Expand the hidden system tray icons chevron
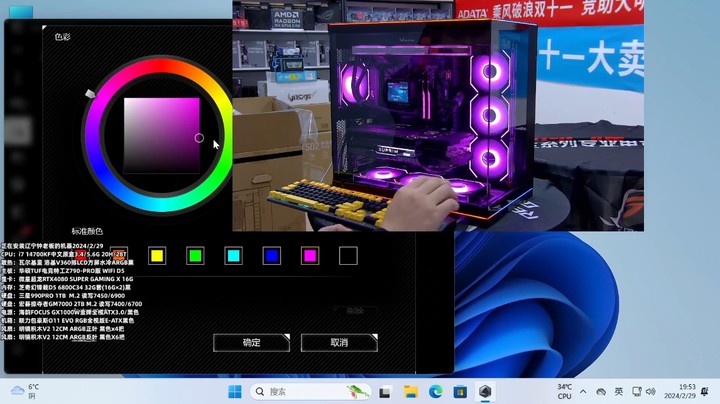This screenshot has height=404, width=720. tap(583, 392)
